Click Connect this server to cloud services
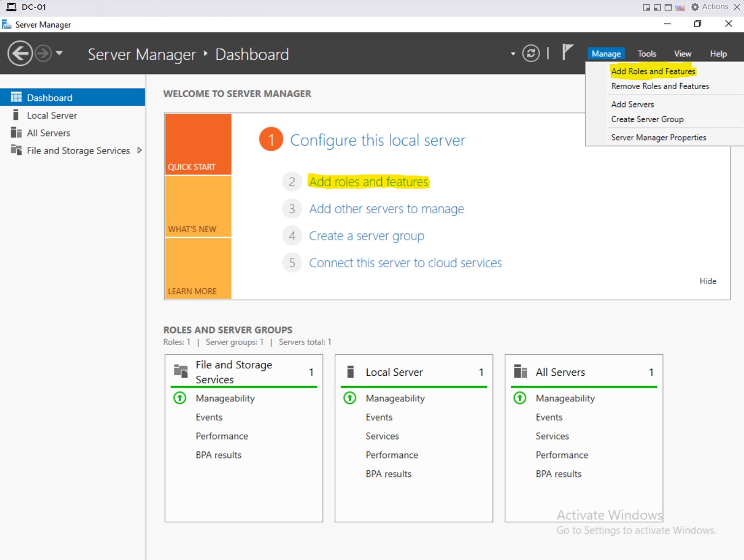 pyautogui.click(x=405, y=263)
